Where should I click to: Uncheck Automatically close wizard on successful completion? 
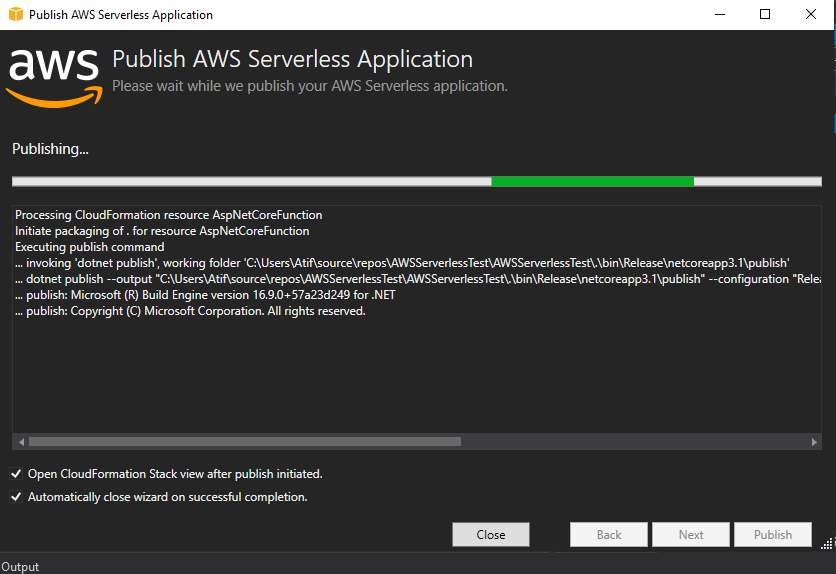click(x=16, y=497)
